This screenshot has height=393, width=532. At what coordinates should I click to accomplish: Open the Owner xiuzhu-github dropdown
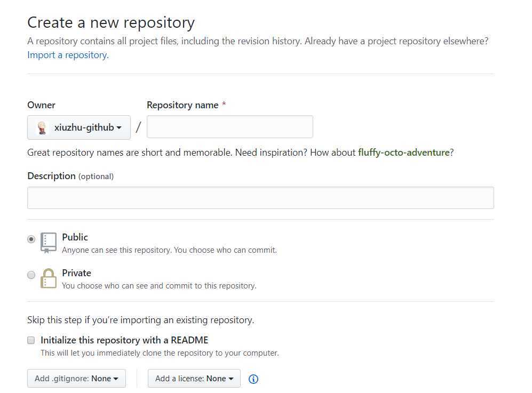point(79,127)
